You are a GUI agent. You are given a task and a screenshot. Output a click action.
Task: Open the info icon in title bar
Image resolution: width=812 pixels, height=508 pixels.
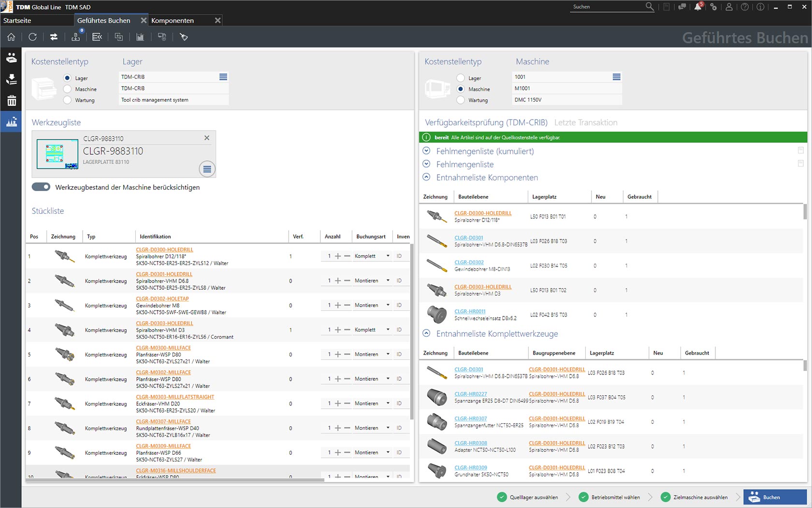click(760, 7)
